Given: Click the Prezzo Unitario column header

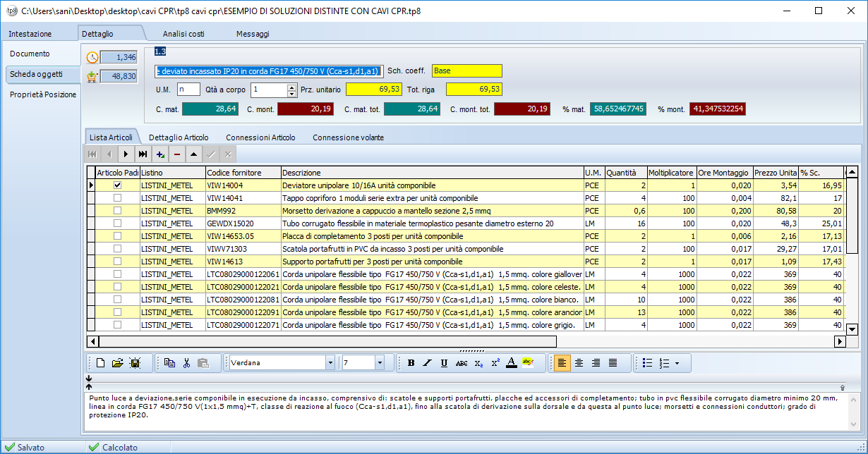Looking at the screenshot, I should (x=776, y=173).
